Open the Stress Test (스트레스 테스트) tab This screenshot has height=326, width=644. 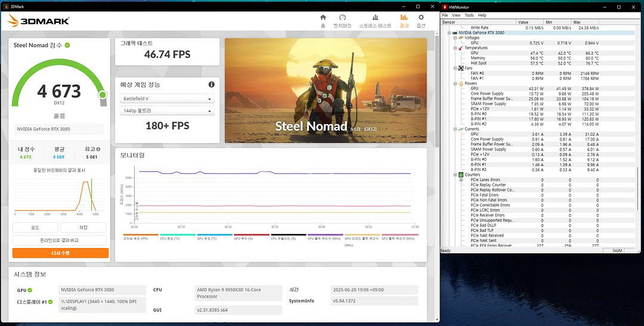pyautogui.click(x=375, y=21)
